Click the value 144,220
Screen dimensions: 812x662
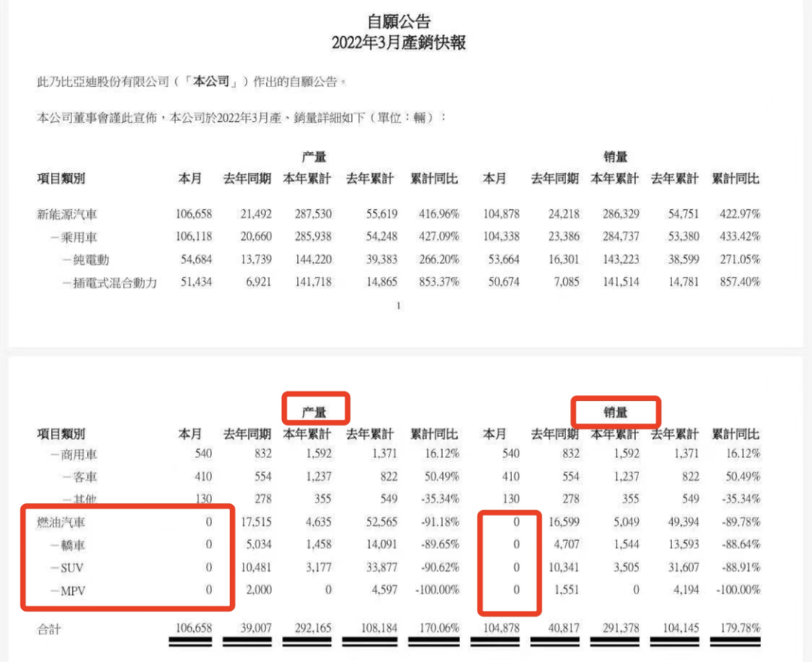[x=314, y=259]
